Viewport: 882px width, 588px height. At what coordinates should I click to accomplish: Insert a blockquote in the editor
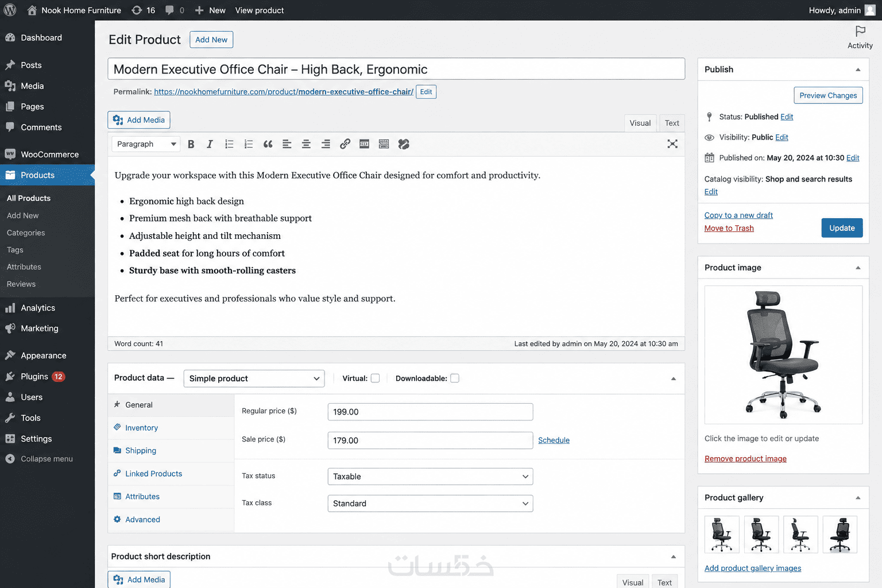268,144
